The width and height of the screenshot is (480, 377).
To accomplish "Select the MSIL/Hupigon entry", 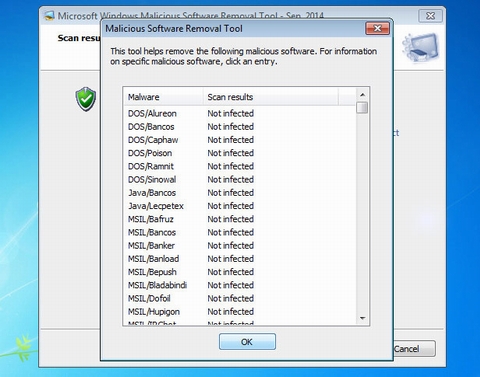I will pyautogui.click(x=154, y=312).
